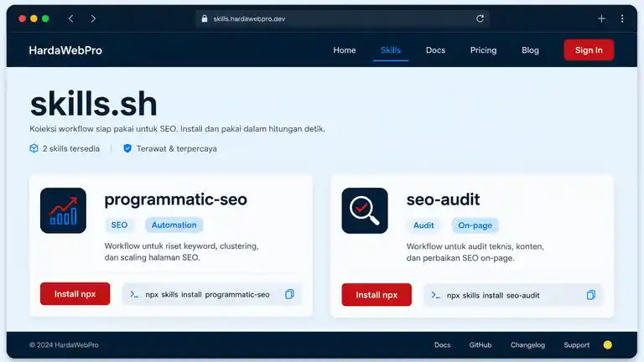The height and width of the screenshot is (362, 644).
Task: Open the Blog nav item
Action: [530, 50]
